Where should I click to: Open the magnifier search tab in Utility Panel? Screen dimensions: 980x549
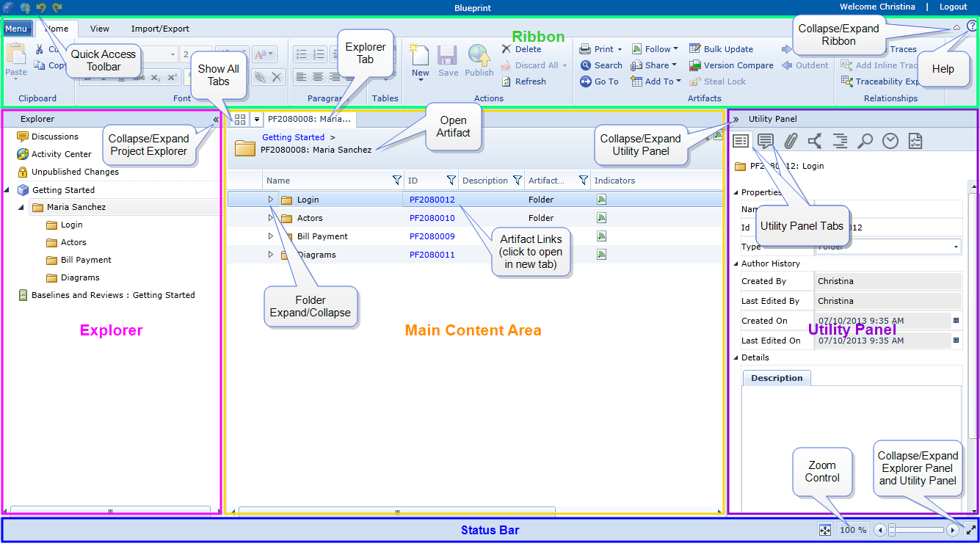pyautogui.click(x=865, y=140)
